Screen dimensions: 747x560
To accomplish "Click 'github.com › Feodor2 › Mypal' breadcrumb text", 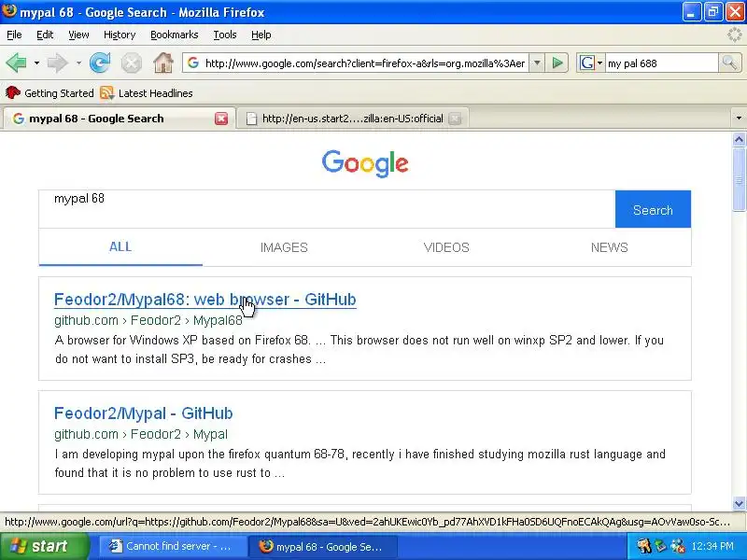I will coord(141,434).
